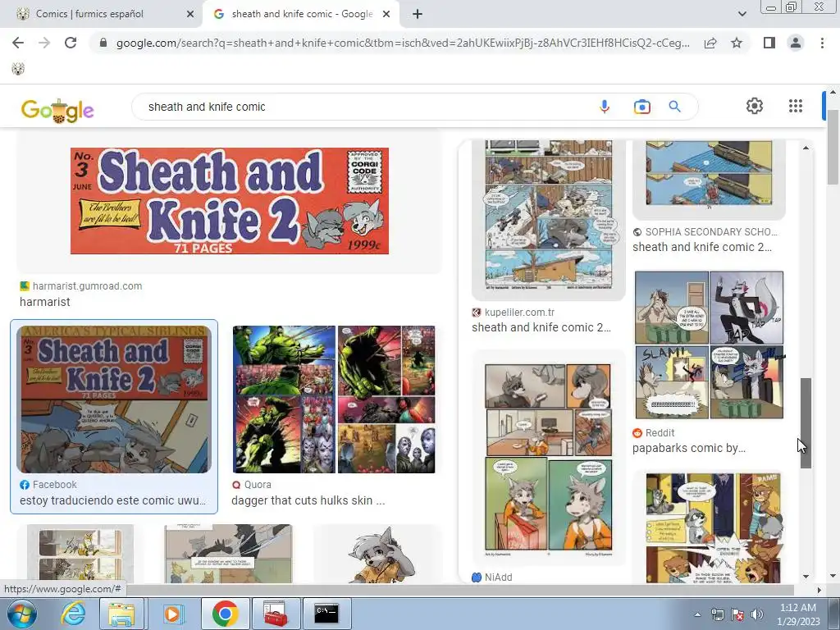Reload the current page
Image resolution: width=840 pixels, height=630 pixels.
click(71, 43)
